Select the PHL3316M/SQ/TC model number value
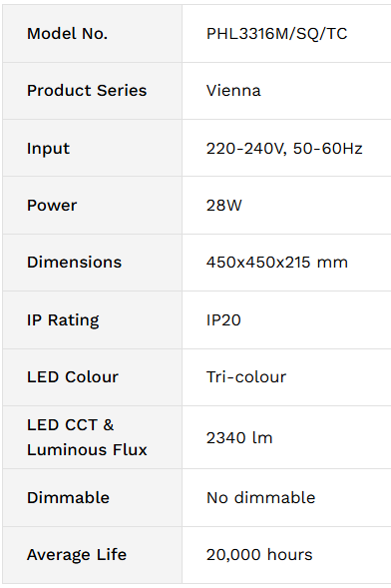 [276, 34]
